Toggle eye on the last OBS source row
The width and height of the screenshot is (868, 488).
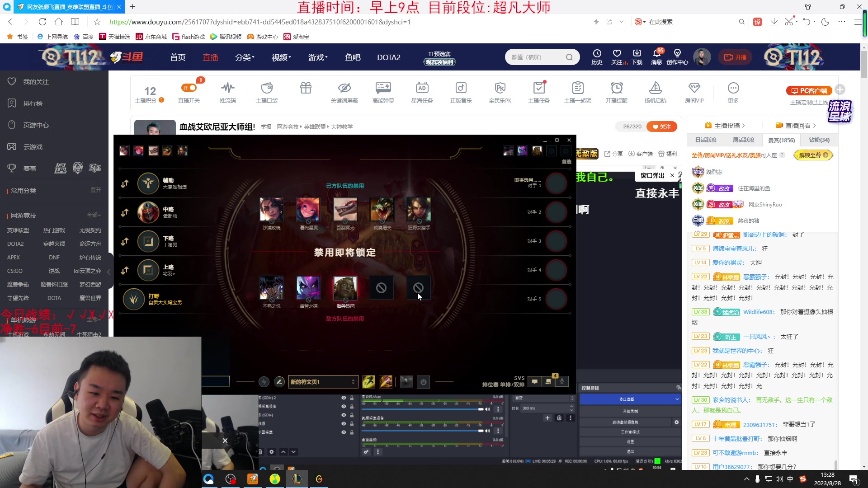[x=344, y=432]
